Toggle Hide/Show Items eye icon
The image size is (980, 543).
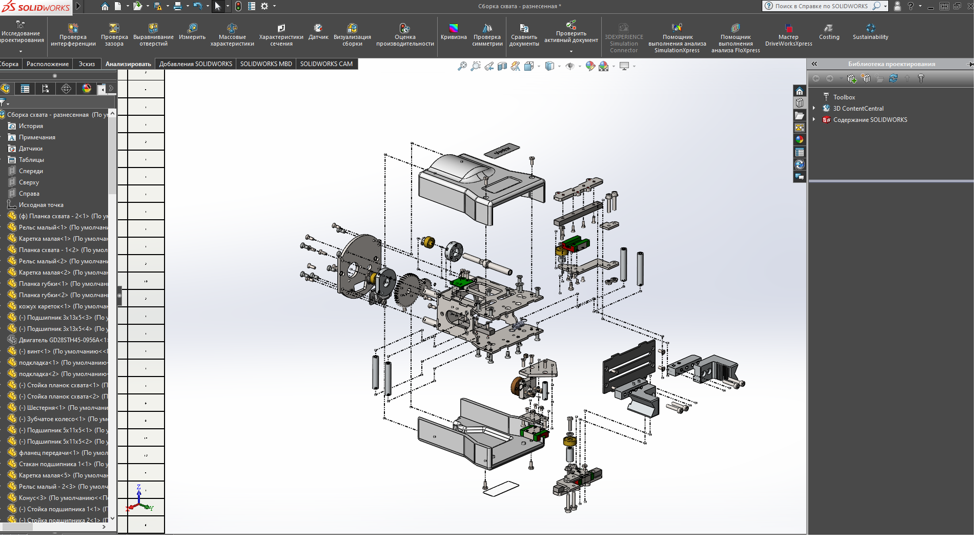(x=569, y=66)
